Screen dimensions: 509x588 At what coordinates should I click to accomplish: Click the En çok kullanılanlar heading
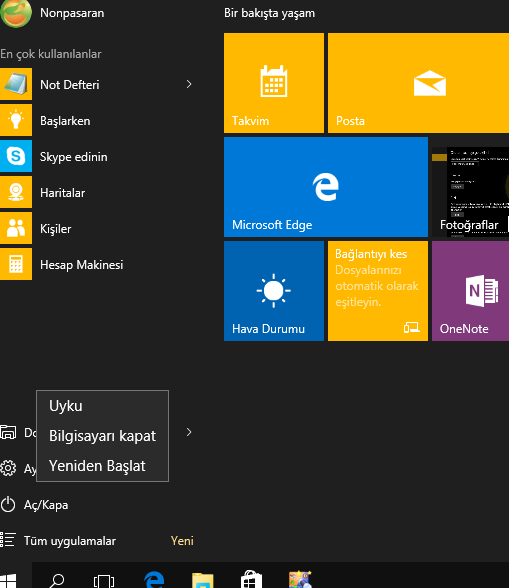[x=51, y=54]
